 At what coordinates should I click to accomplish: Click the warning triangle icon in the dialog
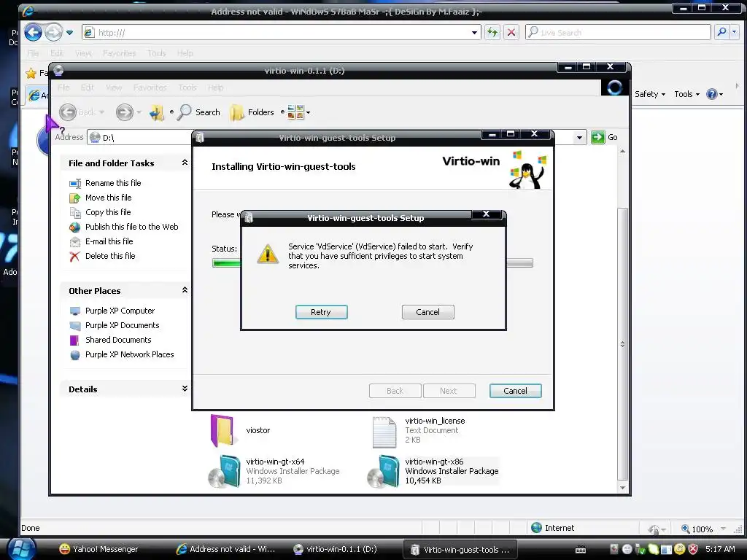click(268, 254)
